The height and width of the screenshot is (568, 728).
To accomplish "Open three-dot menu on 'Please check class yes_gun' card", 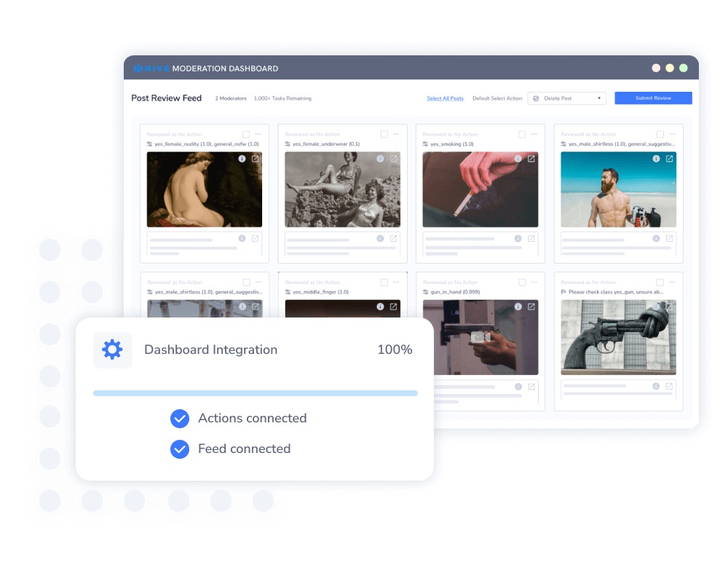I will 672,283.
